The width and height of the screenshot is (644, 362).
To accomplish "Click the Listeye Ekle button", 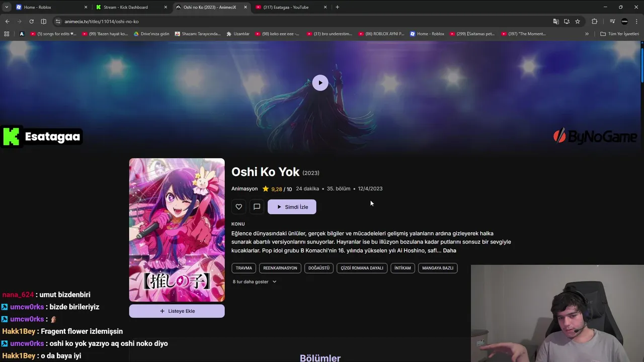I will [177, 311].
